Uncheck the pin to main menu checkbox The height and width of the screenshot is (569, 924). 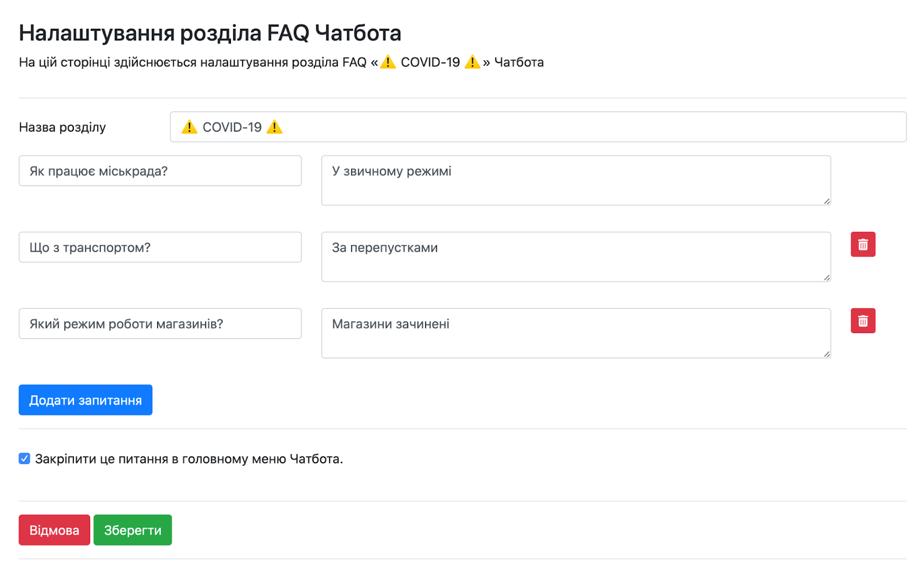point(24,459)
